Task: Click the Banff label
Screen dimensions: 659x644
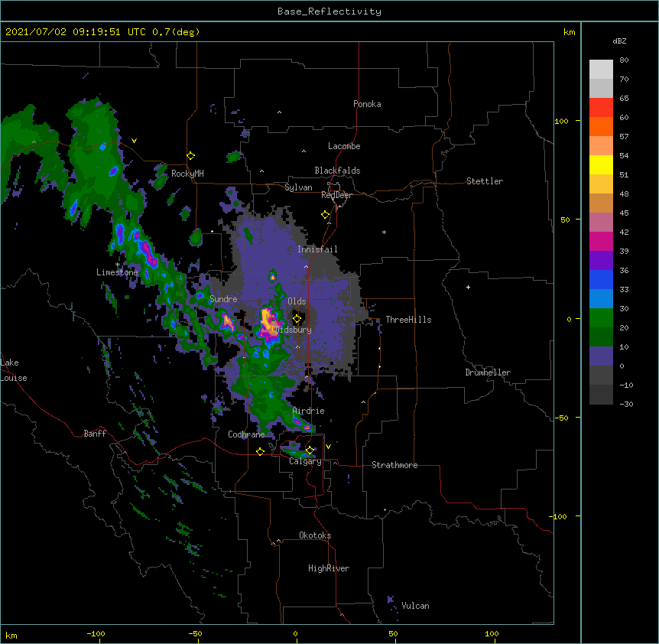Action: click(x=95, y=434)
